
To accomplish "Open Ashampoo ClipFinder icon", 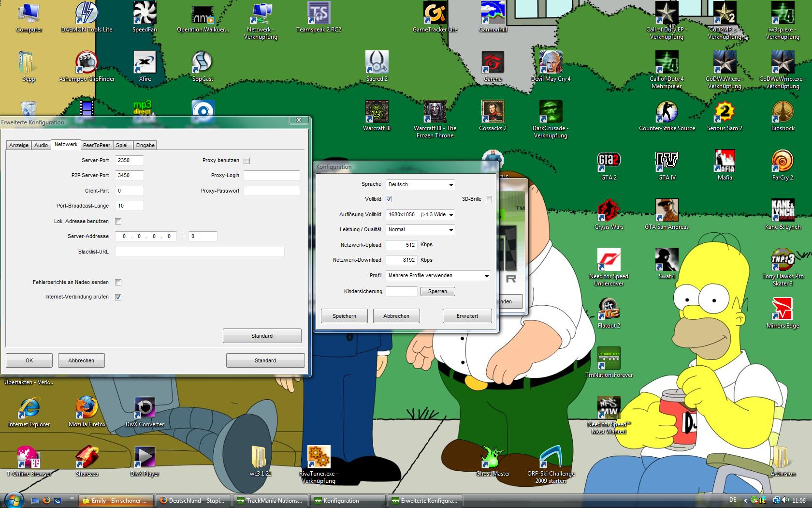I will tap(87, 67).
